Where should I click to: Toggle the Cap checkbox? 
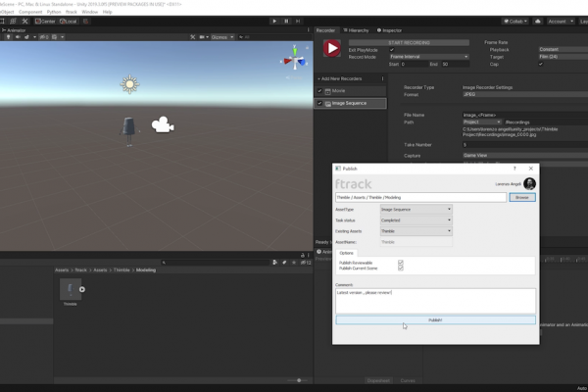tap(541, 64)
